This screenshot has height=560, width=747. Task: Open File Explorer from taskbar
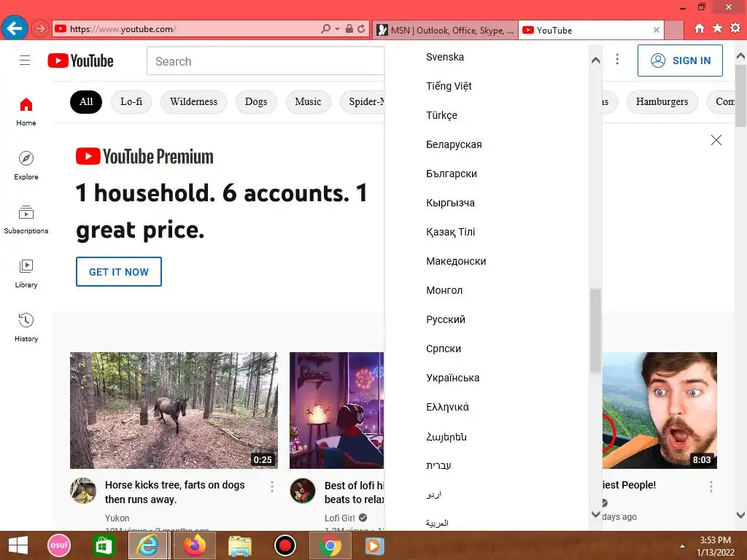239,545
